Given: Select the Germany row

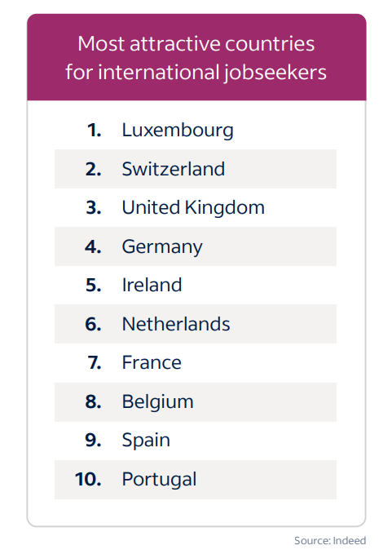Looking at the screenshot, I should click(x=196, y=246).
